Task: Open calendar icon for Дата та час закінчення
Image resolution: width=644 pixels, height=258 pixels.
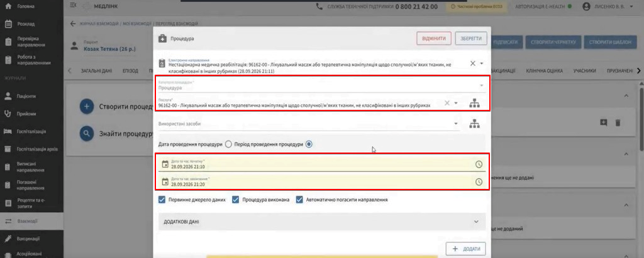Action: click(165, 181)
